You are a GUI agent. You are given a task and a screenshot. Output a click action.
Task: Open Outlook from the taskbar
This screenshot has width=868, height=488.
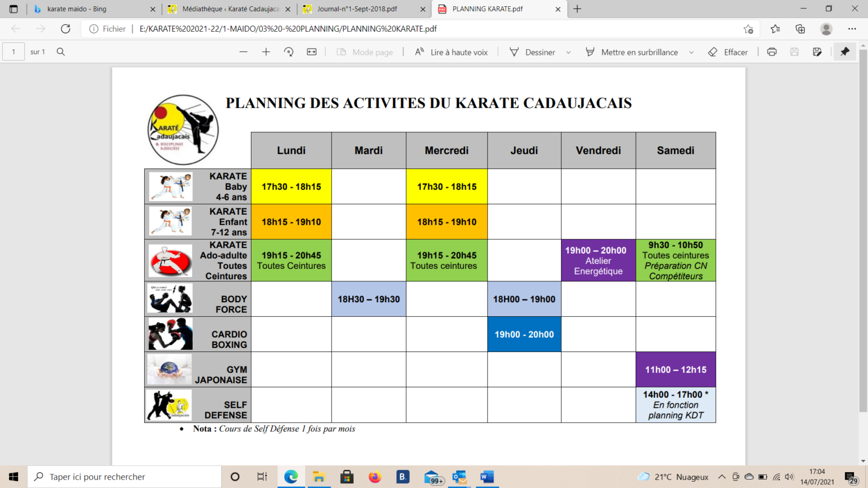(x=459, y=477)
